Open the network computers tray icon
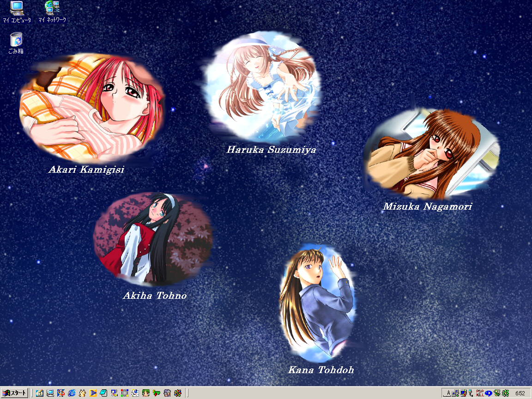This screenshot has width=532, height=399. [455, 393]
